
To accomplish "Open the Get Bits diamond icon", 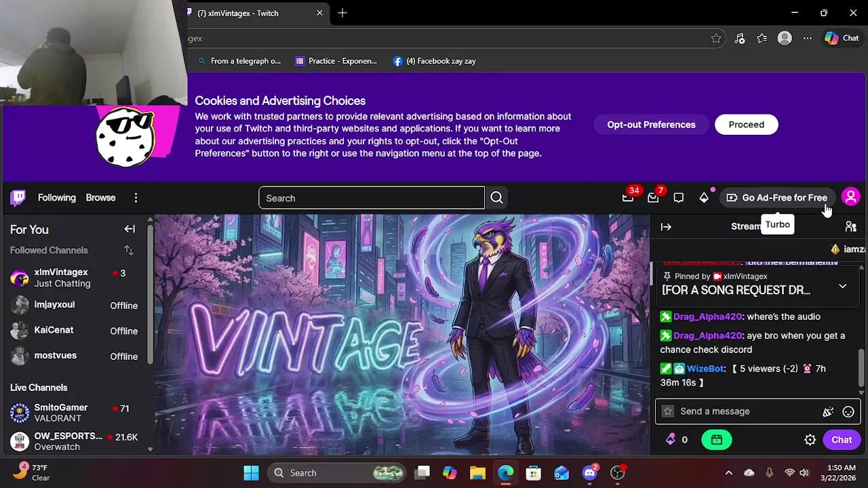I will 704,198.
